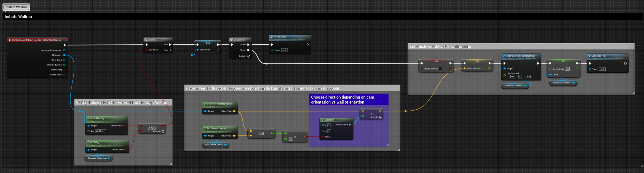
Task: Click the Sequence node icon
Action: coord(231,40)
